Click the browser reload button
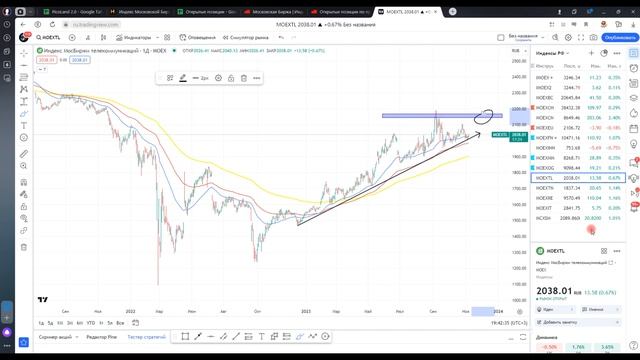 [52, 24]
